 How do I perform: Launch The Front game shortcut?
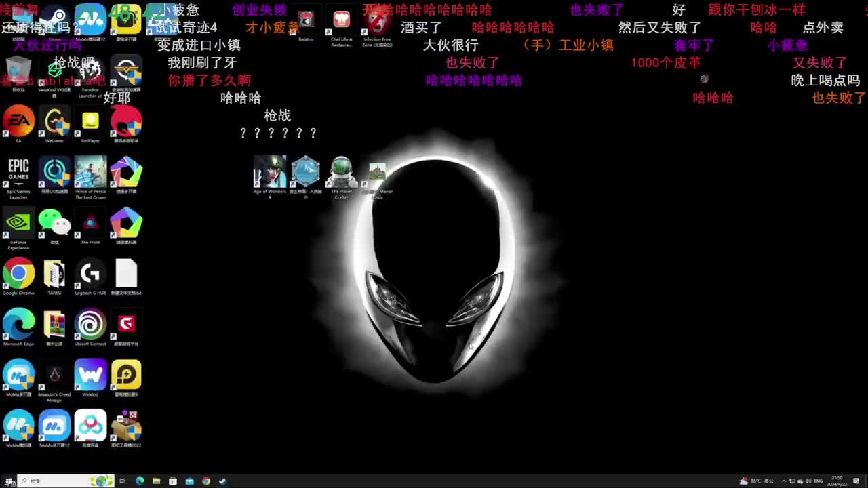[x=90, y=226]
